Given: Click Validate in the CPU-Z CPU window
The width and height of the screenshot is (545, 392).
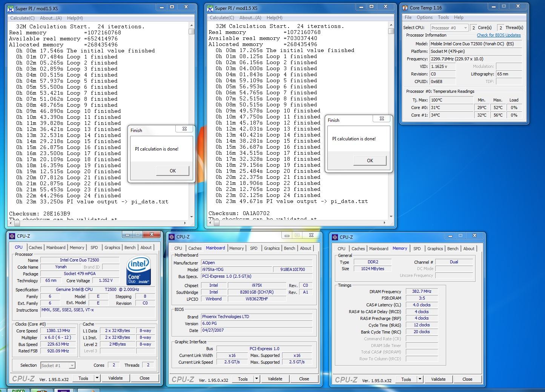Looking at the screenshot, I should (x=115, y=378).
